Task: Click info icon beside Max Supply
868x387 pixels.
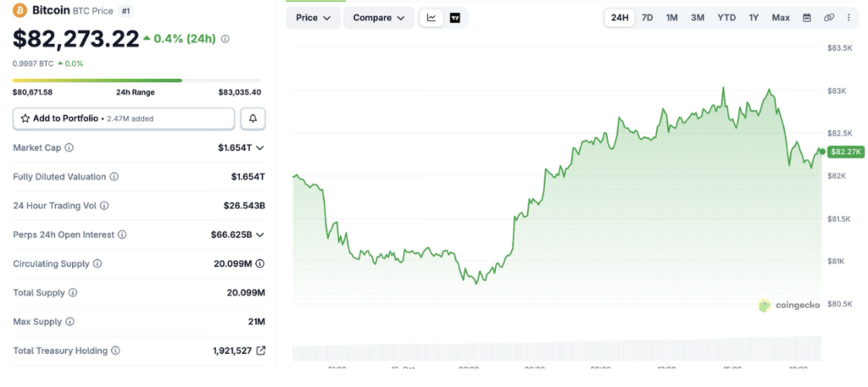Action: (70, 321)
